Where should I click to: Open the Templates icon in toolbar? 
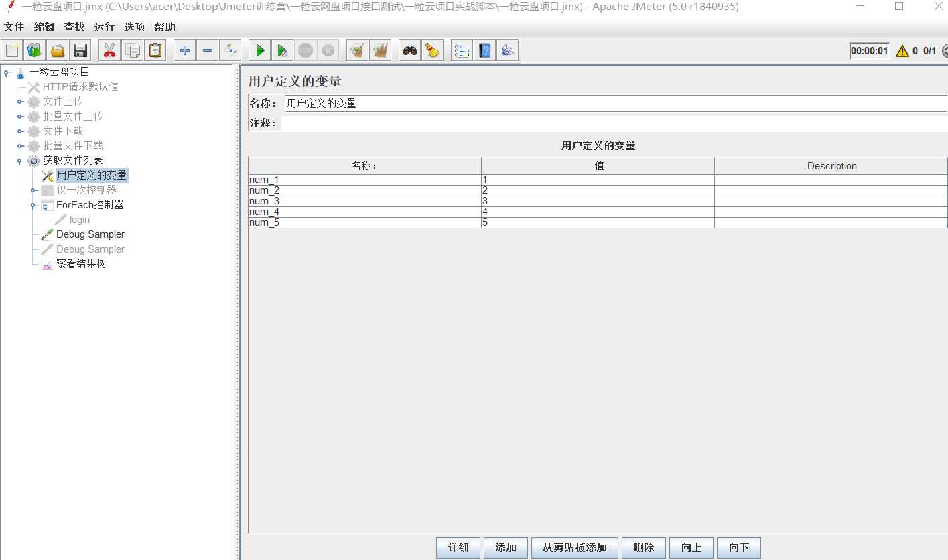tap(35, 50)
